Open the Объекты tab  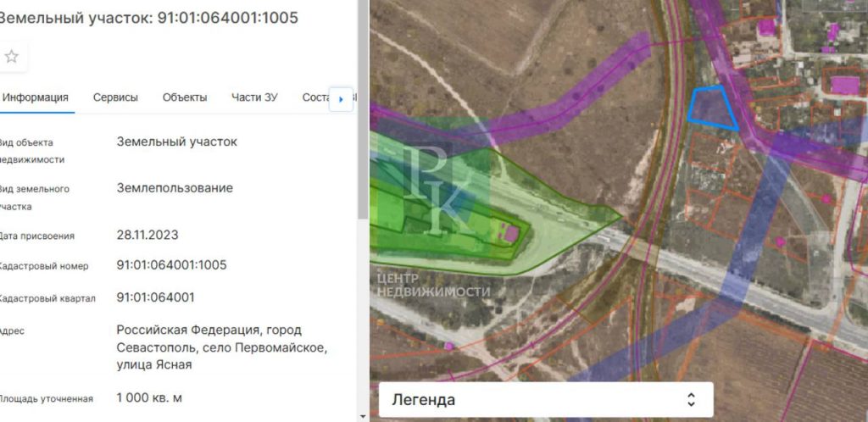(x=185, y=98)
